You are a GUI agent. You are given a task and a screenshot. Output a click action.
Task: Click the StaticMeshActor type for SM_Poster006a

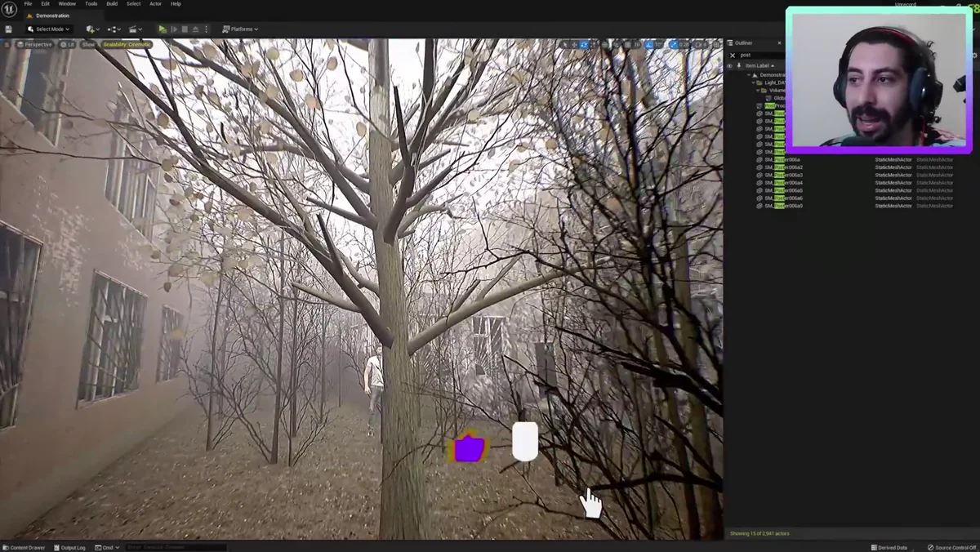(x=893, y=159)
